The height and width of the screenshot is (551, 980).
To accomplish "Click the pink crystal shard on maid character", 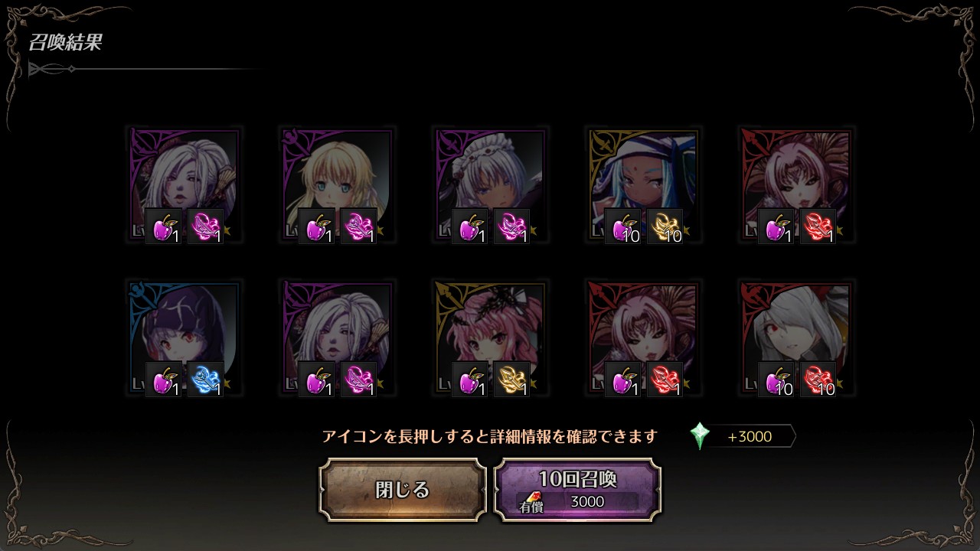I will [x=512, y=227].
